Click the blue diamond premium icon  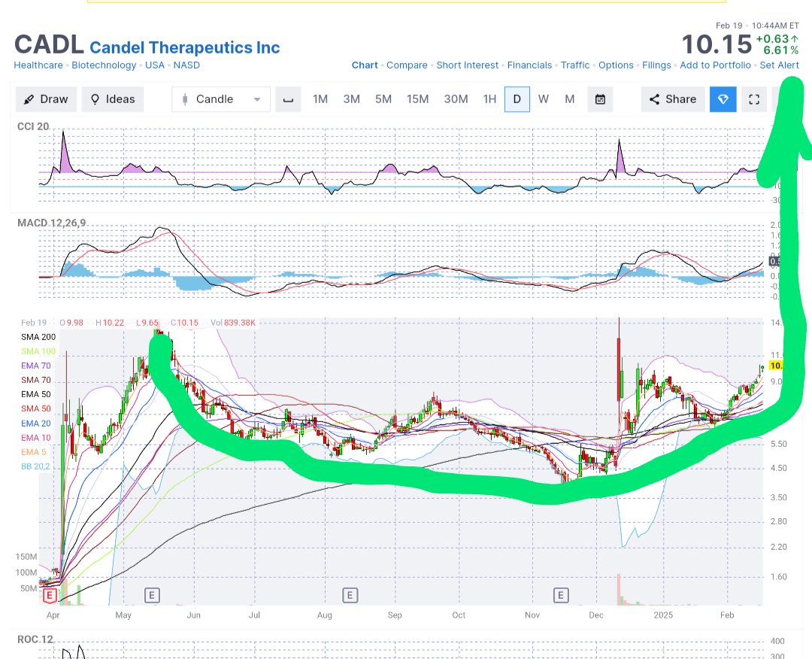point(723,99)
